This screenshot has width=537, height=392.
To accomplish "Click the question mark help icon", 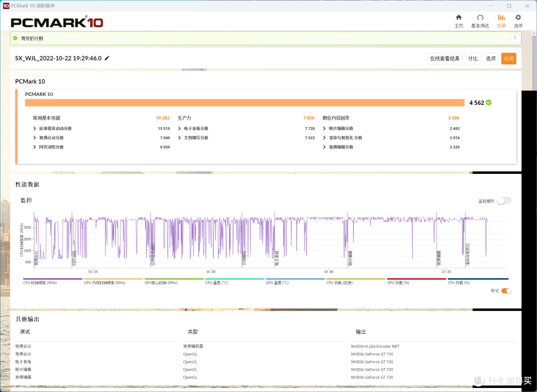I will pyautogui.click(x=515, y=38).
